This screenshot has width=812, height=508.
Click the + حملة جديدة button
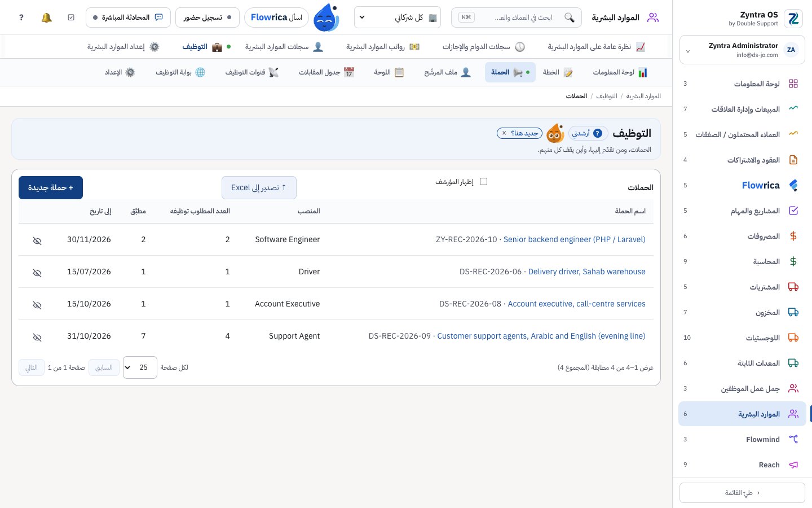click(51, 187)
